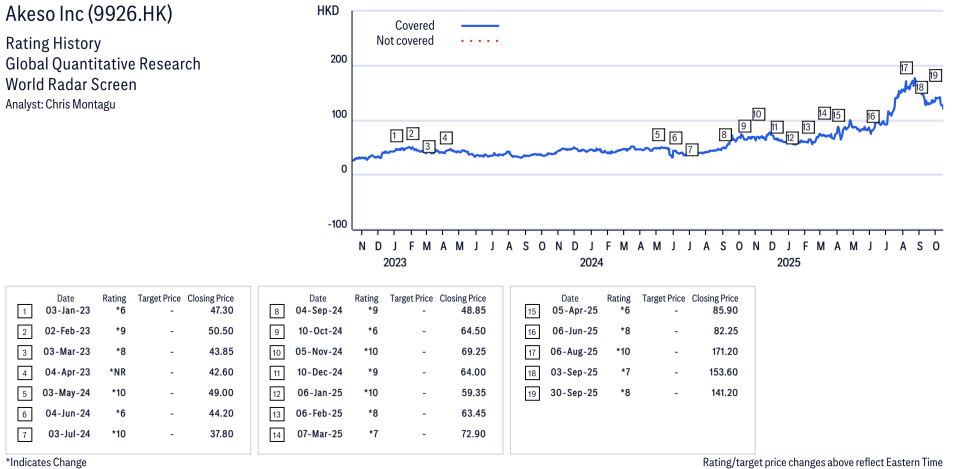Select chart marker 7 on the graph
The width and height of the screenshot is (954, 469).
pyautogui.click(x=691, y=149)
